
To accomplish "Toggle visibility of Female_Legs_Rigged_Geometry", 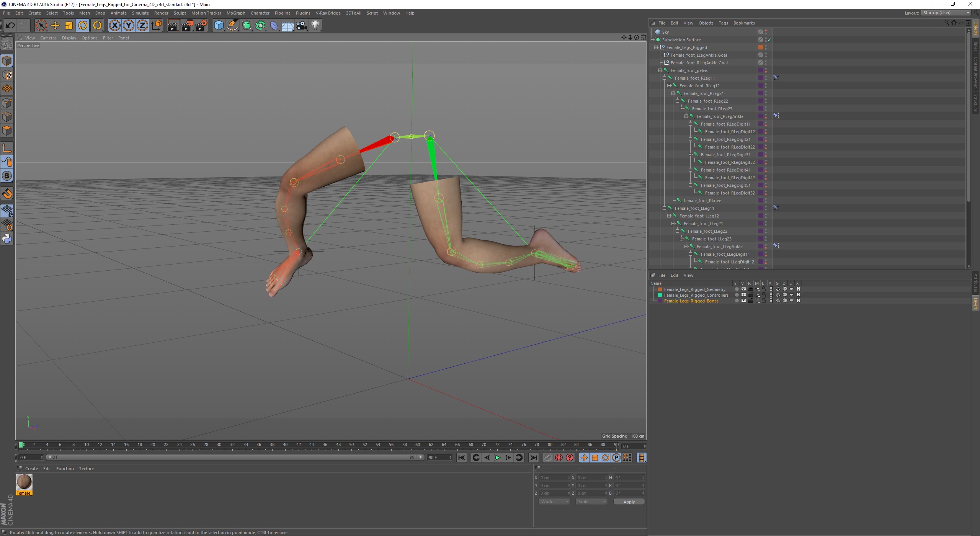I will click(x=742, y=289).
